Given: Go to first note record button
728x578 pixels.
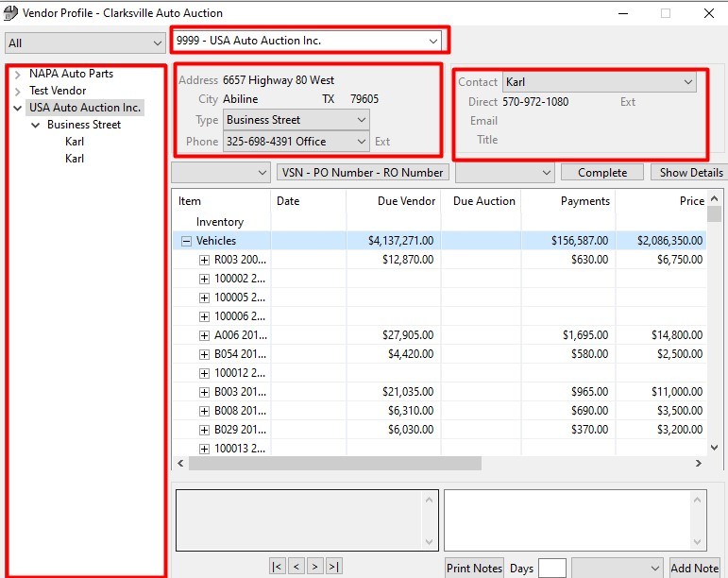Looking at the screenshot, I should pos(277,567).
